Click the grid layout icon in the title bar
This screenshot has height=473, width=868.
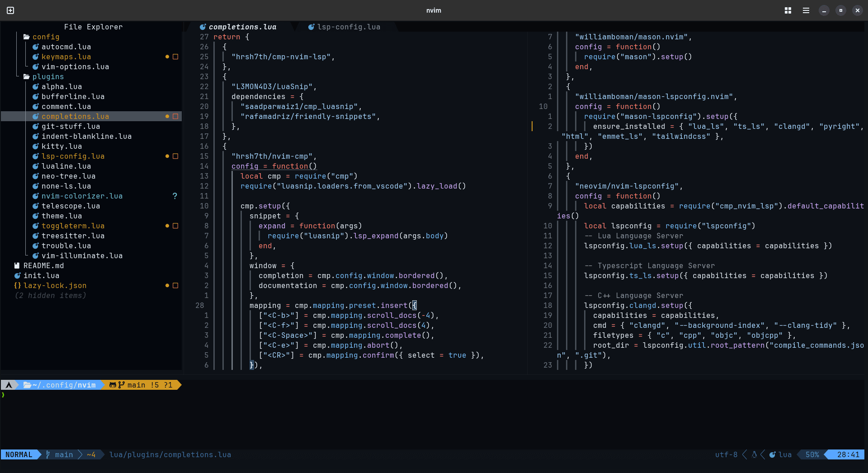click(x=788, y=10)
